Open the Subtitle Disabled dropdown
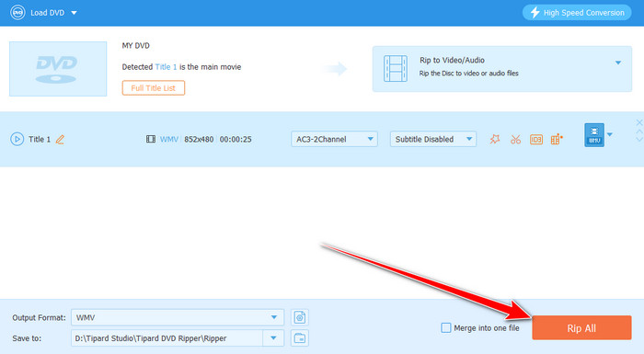This screenshot has width=644, height=354. (433, 139)
